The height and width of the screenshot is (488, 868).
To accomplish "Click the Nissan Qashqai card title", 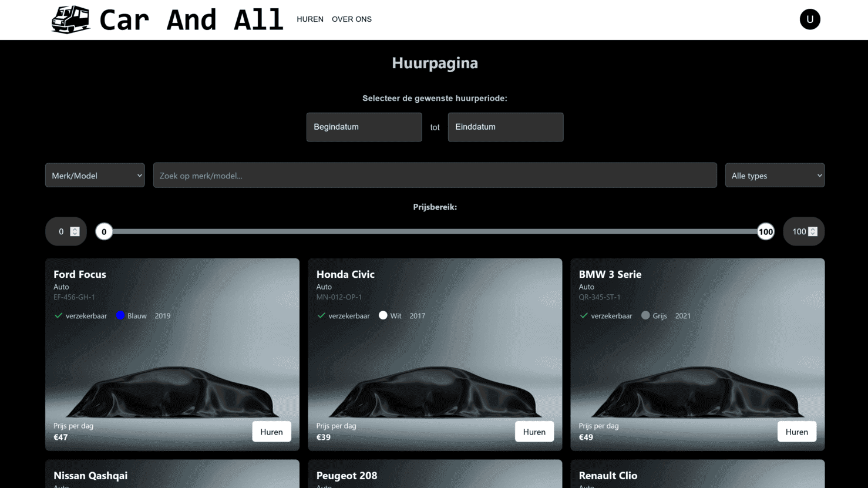I will tap(90, 476).
